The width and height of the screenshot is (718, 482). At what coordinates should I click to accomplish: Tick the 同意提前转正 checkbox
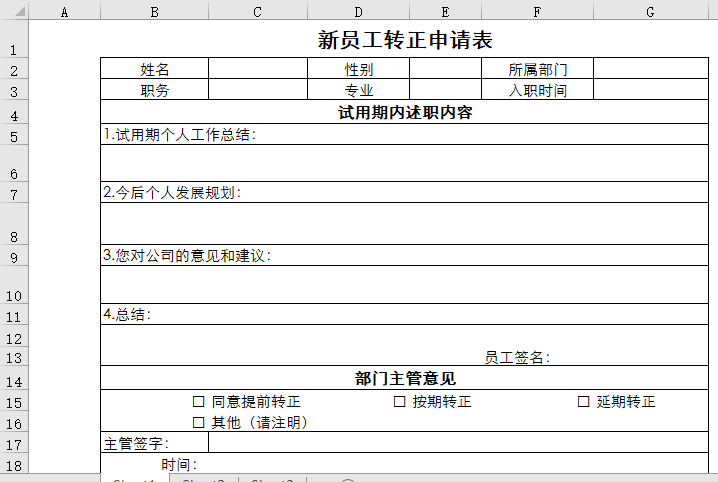(198, 402)
